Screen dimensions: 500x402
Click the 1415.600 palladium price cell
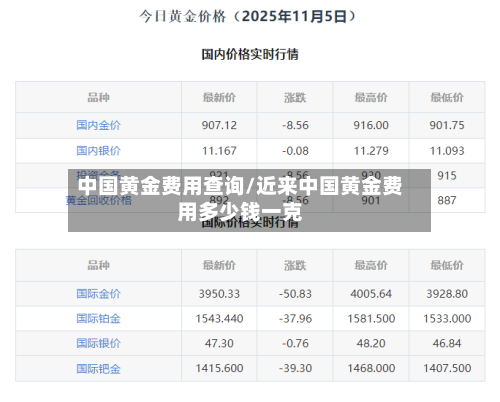coord(219,368)
